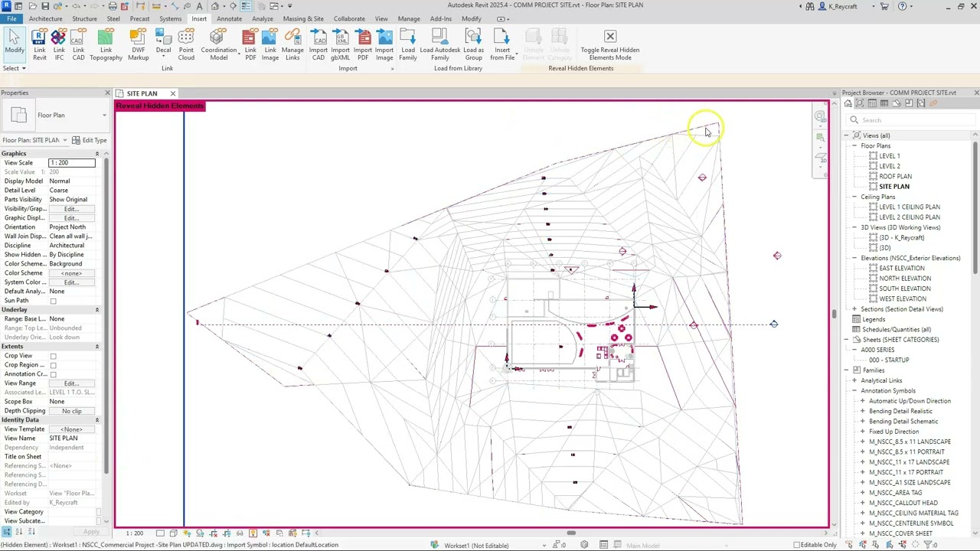Image resolution: width=980 pixels, height=551 pixels.
Task: Collapse the Extents section in Properties
Action: click(x=96, y=347)
